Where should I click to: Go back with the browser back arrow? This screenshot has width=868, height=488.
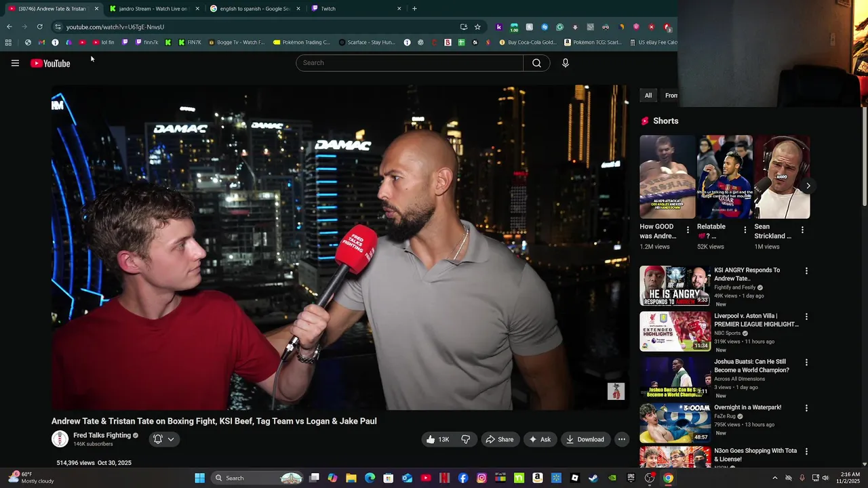tap(9, 26)
